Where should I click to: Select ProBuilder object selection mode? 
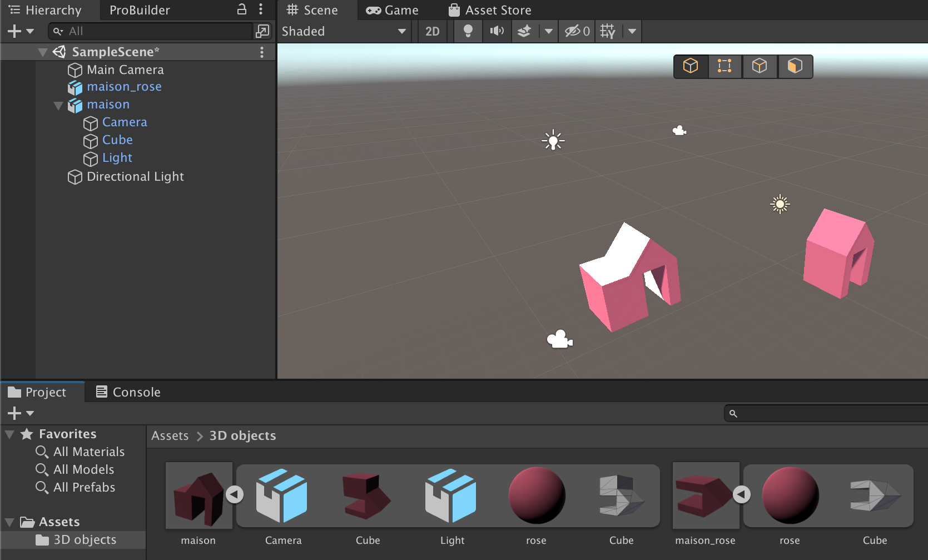pyautogui.click(x=691, y=66)
